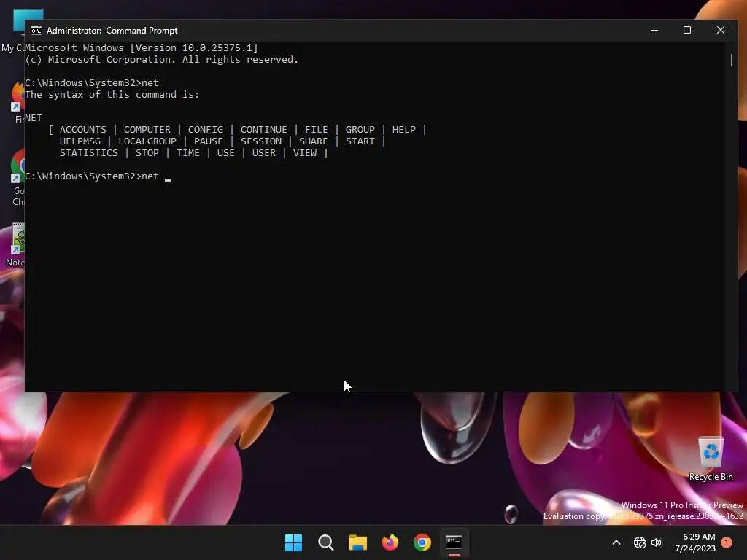
Task: Click the word LOCALGROUP in the output
Action: tap(147, 141)
